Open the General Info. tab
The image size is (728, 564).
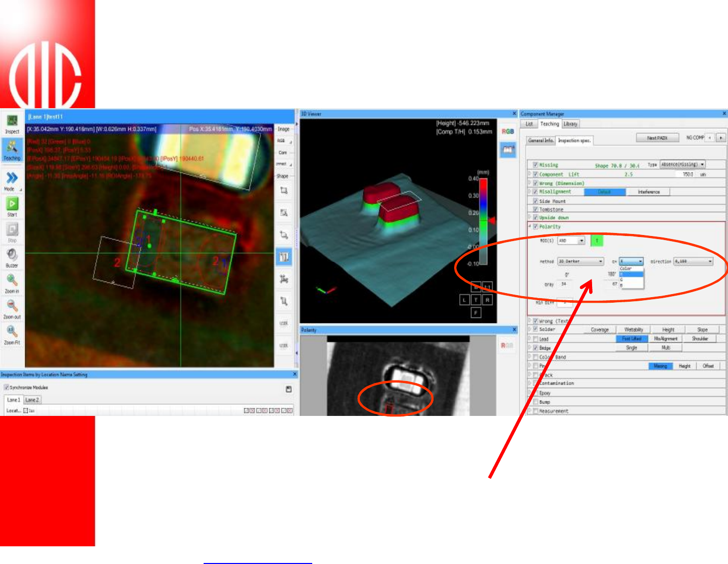(x=541, y=140)
